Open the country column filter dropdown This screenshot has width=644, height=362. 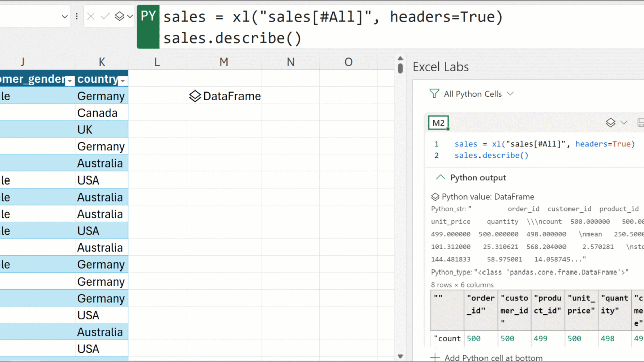pos(123,80)
